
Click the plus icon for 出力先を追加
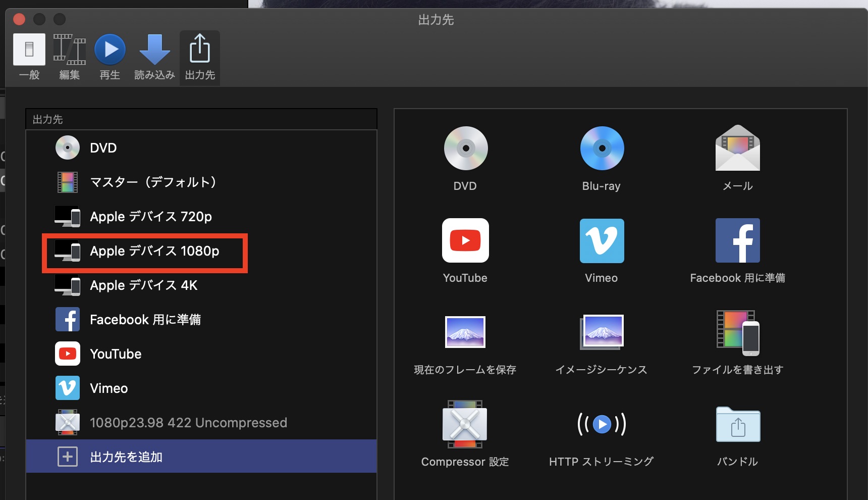(68, 457)
